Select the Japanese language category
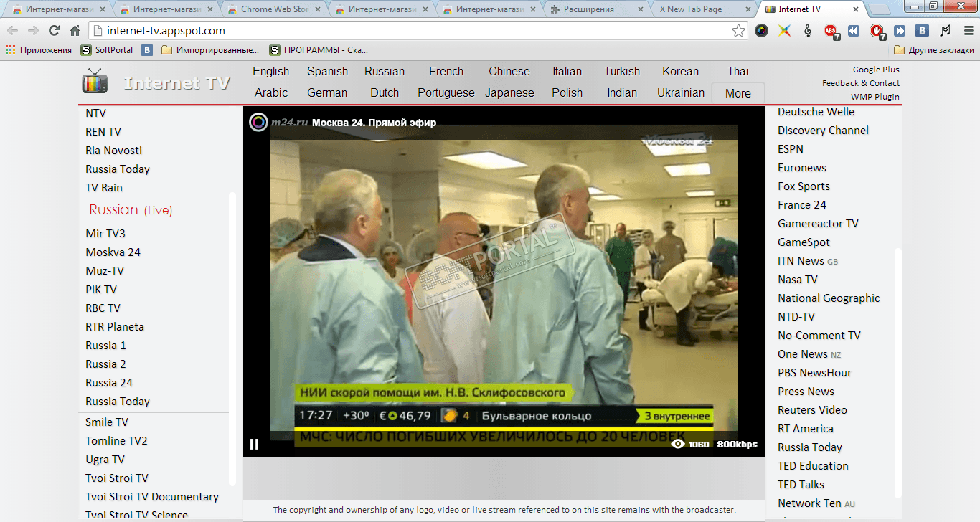Viewport: 980px width, 522px height. pyautogui.click(x=509, y=93)
